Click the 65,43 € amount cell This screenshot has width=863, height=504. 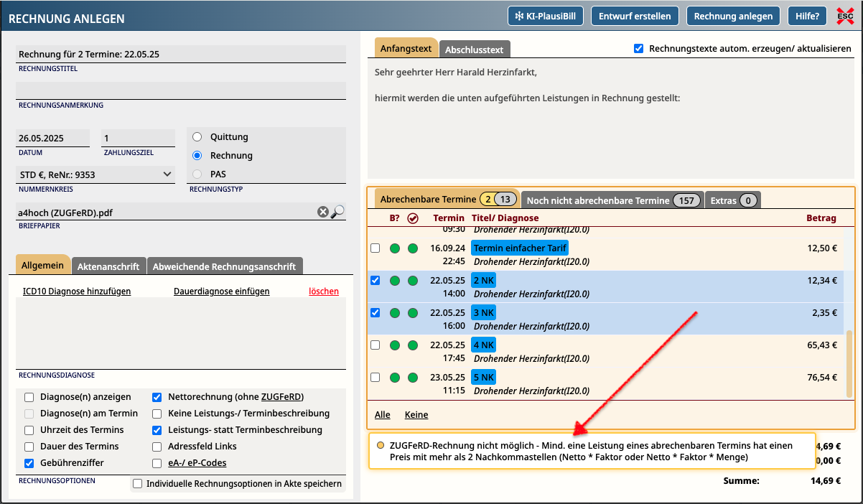click(x=822, y=345)
